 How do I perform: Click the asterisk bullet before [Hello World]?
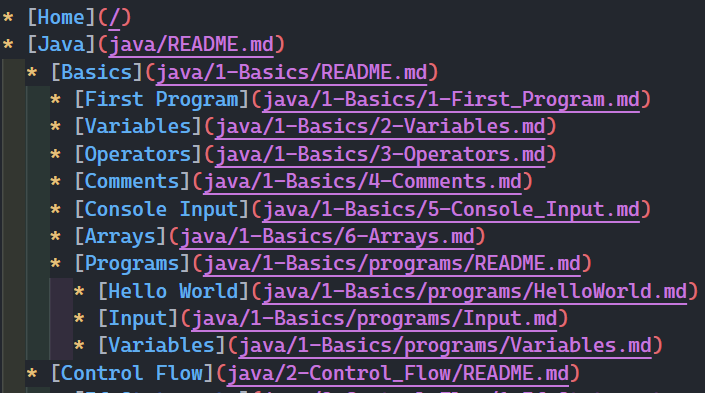coord(79,292)
